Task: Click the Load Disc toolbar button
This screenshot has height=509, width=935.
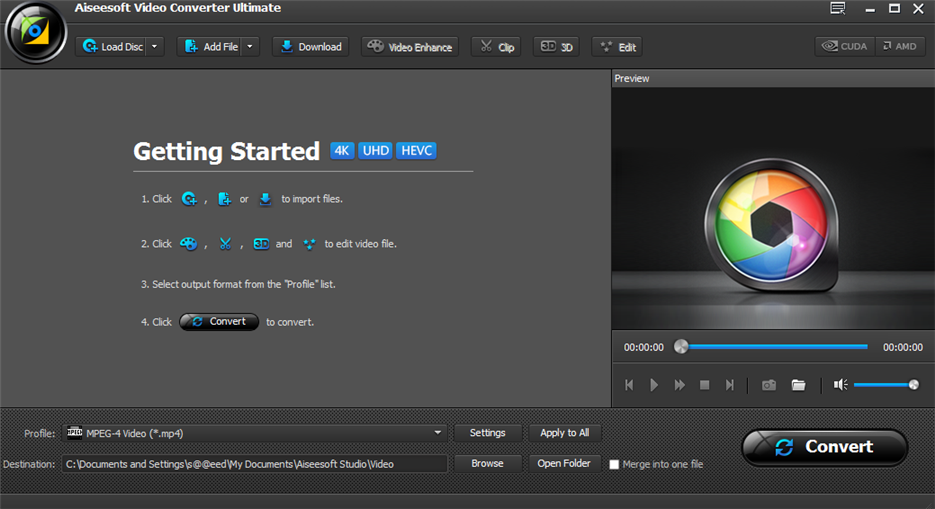Action: [112, 47]
